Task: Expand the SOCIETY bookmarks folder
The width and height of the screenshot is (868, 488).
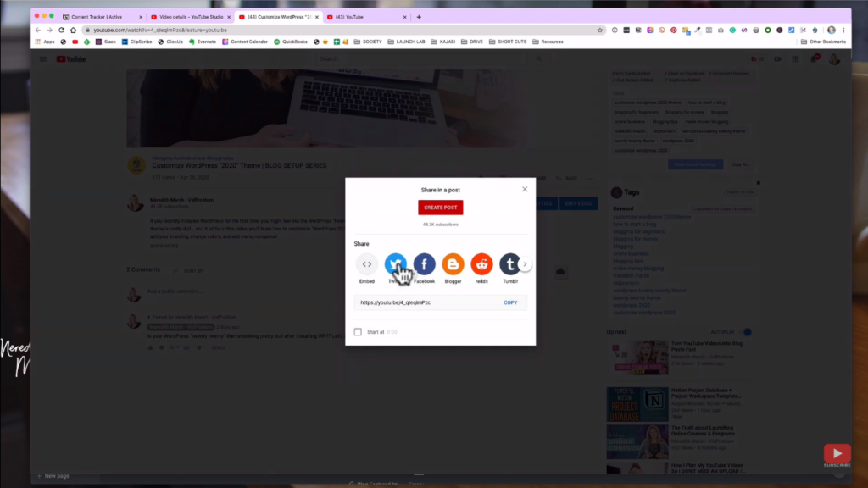Action: point(368,42)
